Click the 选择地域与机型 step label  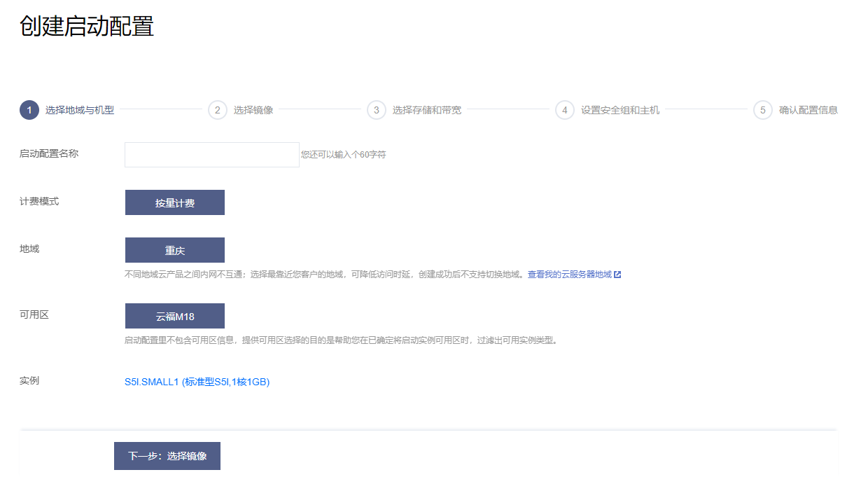coord(80,110)
